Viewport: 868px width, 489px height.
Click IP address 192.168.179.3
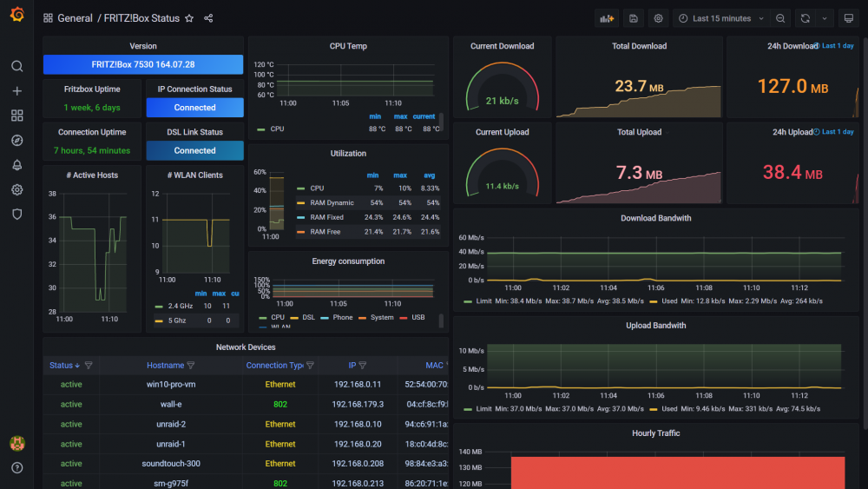pyautogui.click(x=358, y=404)
